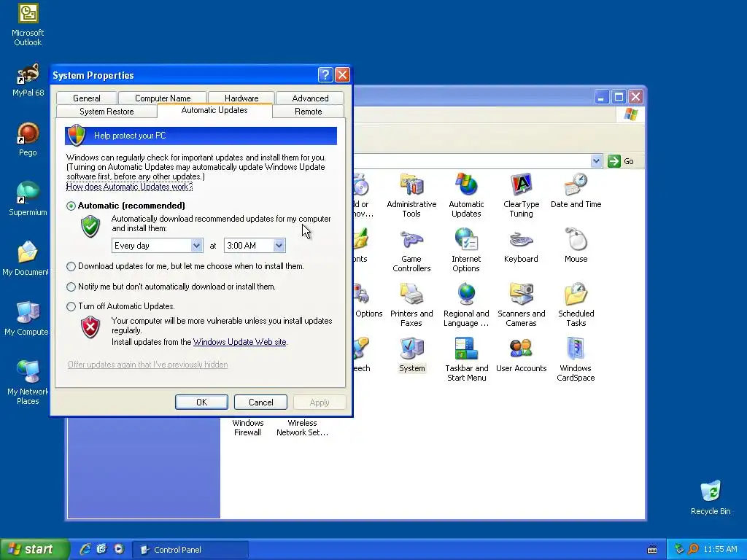
Task: Select My Computer desktop icon
Action: 26,318
